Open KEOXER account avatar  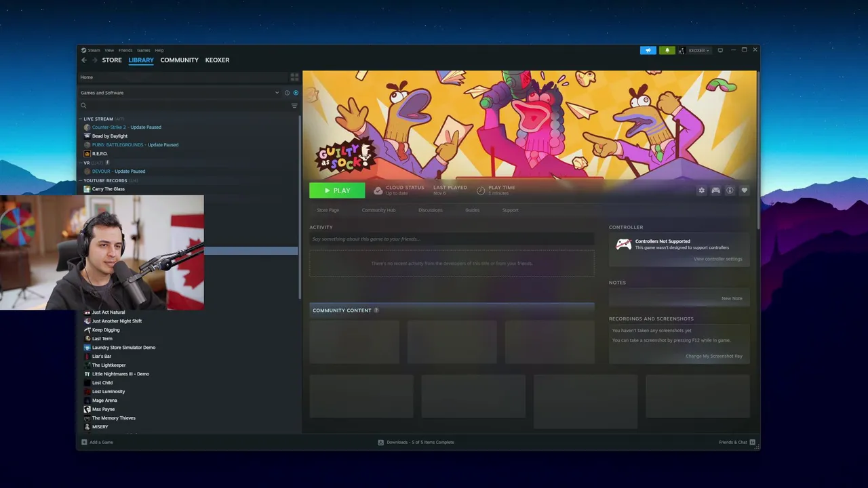(682, 50)
